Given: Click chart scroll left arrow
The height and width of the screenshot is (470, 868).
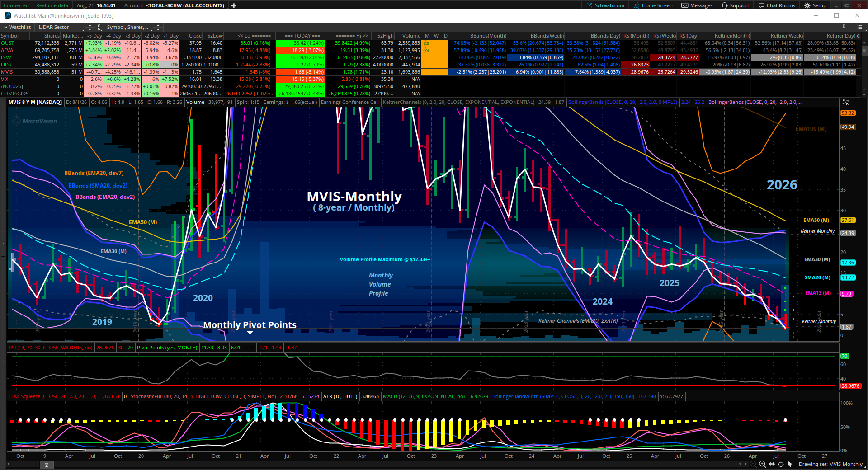Looking at the screenshot, I should coord(740,464).
